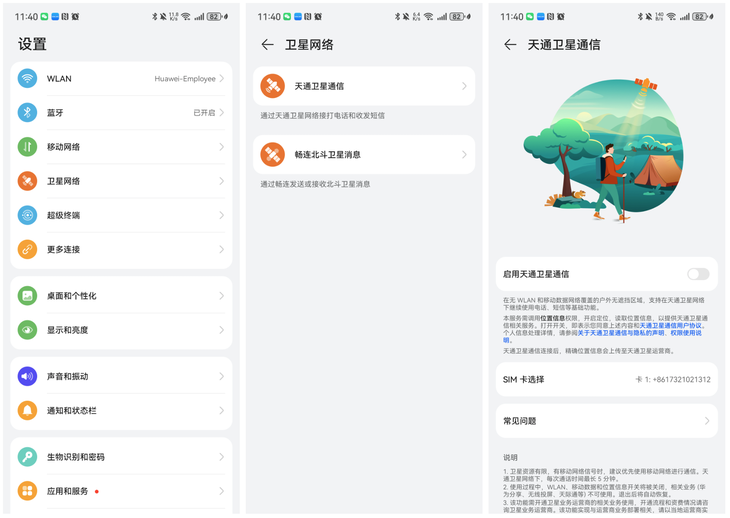
Task: Open 常见问题 chevron
Action: click(x=707, y=421)
